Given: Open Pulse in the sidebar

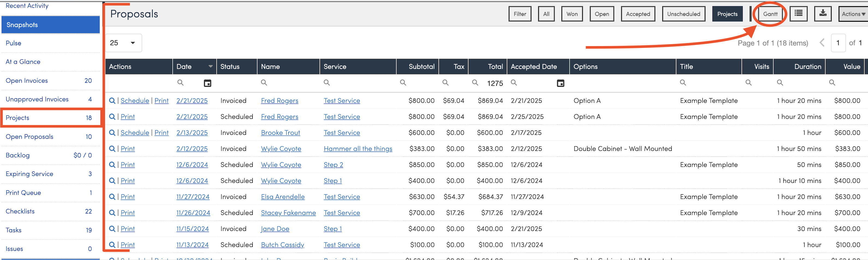Looking at the screenshot, I should click(50, 43).
